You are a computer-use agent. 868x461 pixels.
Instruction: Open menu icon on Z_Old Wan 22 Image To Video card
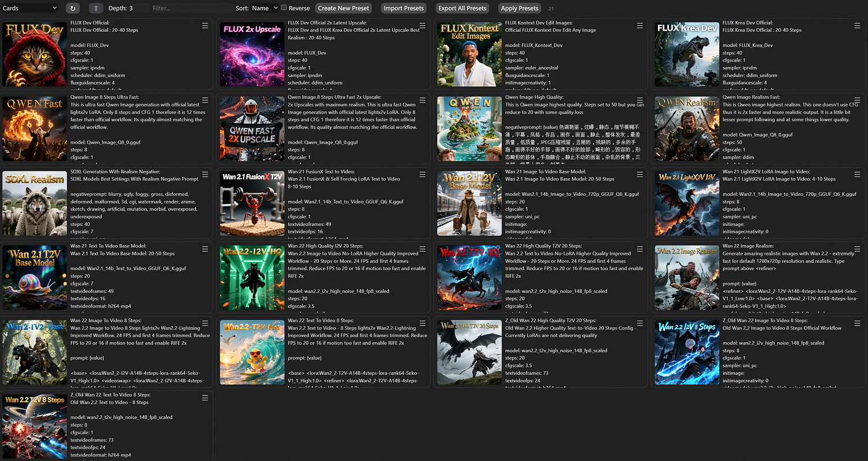click(x=857, y=323)
